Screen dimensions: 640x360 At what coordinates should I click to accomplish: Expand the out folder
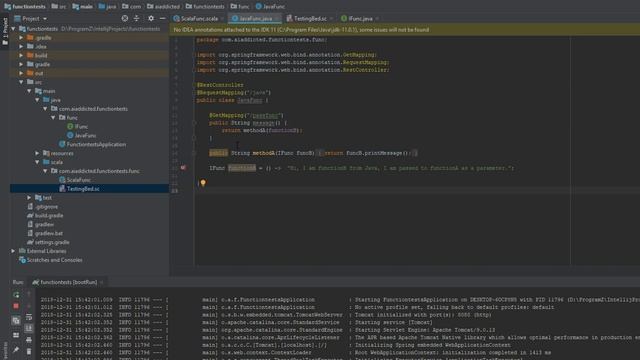(x=21, y=73)
